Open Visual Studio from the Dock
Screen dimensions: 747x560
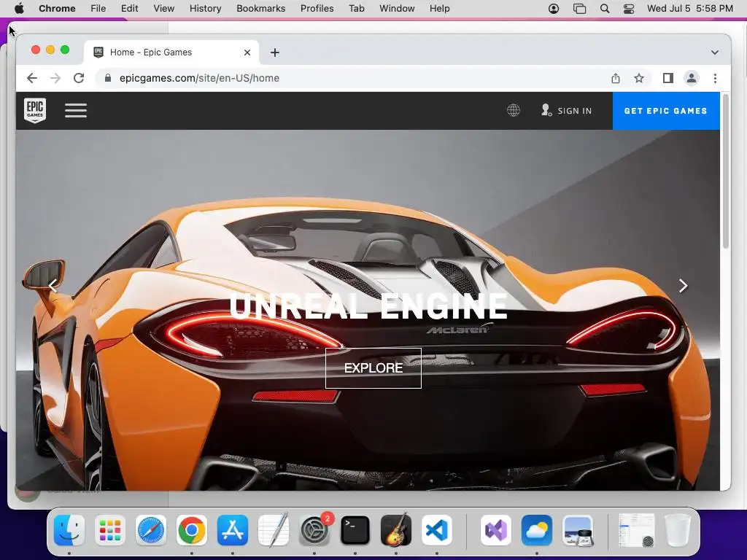(x=496, y=531)
